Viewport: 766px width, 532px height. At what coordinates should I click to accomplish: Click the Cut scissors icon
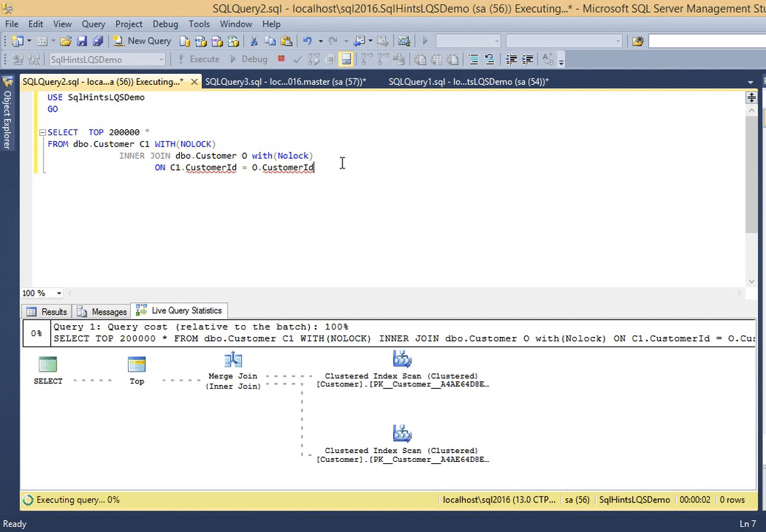click(254, 41)
